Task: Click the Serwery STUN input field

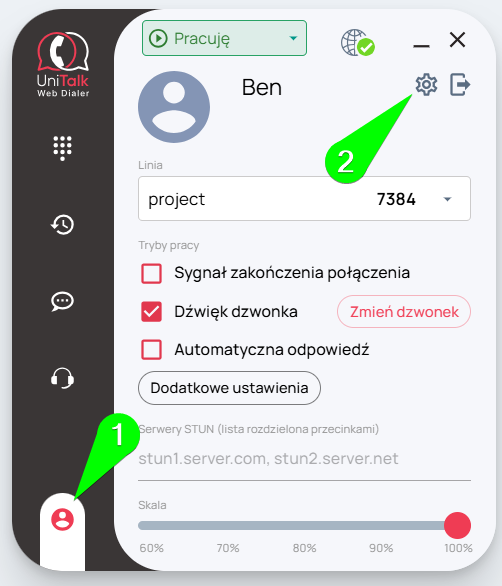Action: [x=304, y=459]
